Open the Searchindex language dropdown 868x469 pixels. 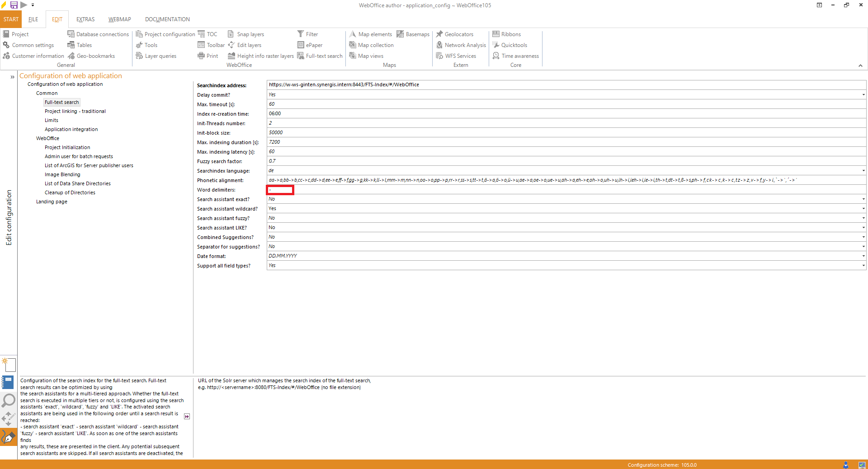(x=863, y=170)
